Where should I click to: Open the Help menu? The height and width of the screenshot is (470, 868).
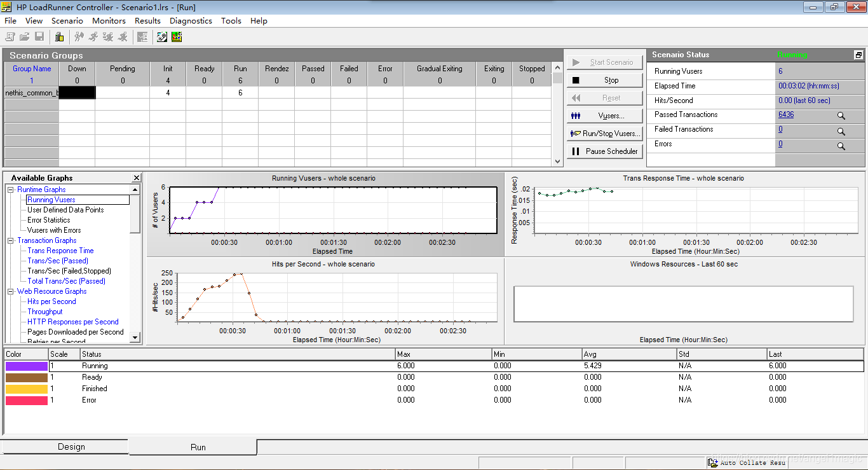pyautogui.click(x=259, y=20)
